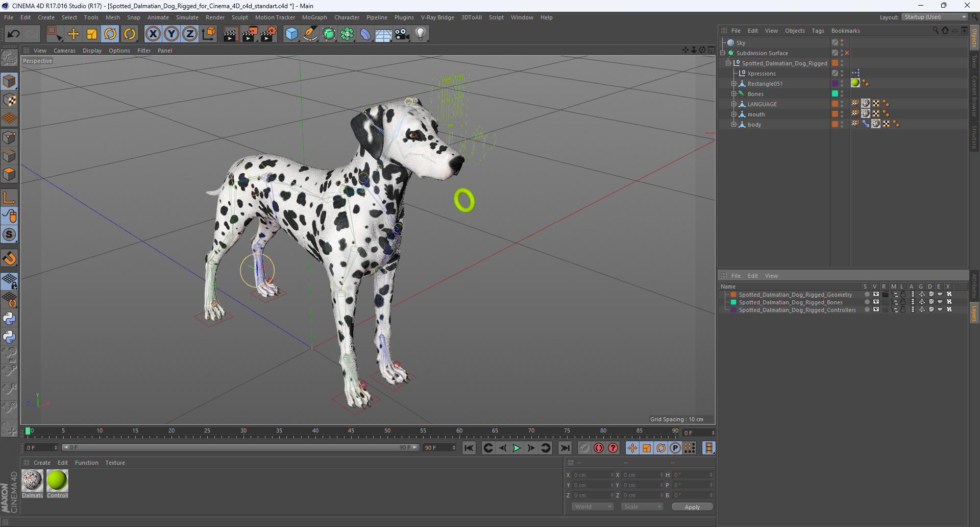
Task: Click Rigged_Geometry layer orange swatch
Action: point(733,295)
